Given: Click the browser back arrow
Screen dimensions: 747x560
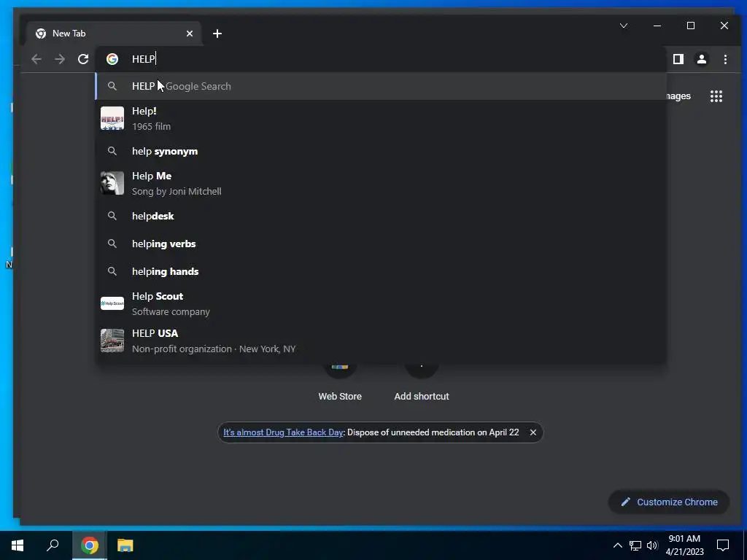Looking at the screenshot, I should pyautogui.click(x=36, y=59).
